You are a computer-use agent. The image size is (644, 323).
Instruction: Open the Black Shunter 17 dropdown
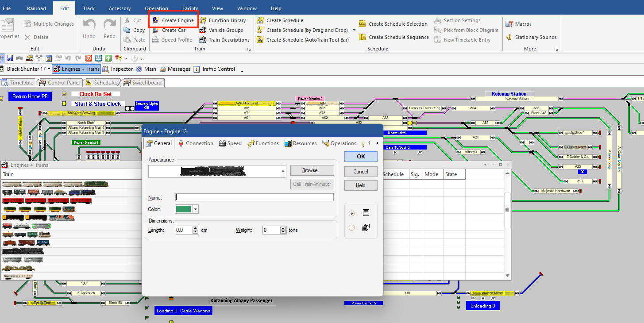click(x=49, y=69)
